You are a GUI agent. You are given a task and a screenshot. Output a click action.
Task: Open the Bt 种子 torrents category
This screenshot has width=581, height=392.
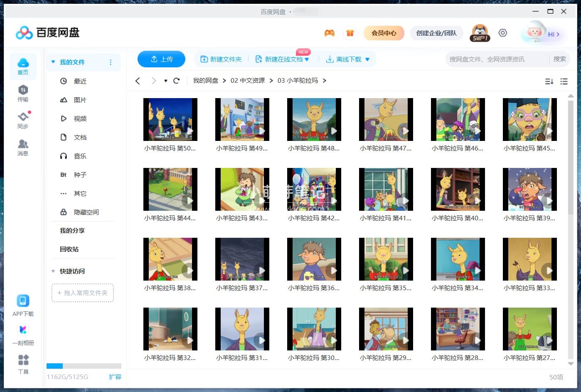(63, 175)
